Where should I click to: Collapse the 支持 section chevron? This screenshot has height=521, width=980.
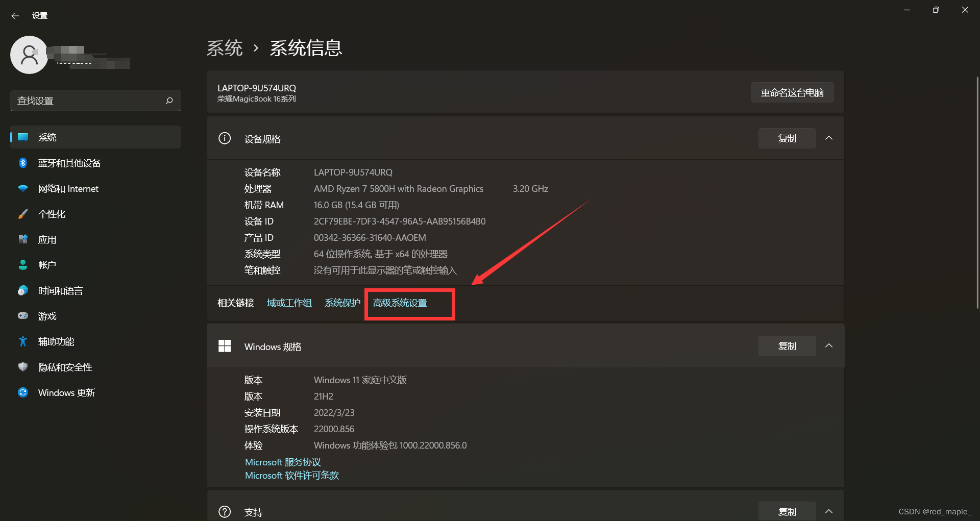829,511
